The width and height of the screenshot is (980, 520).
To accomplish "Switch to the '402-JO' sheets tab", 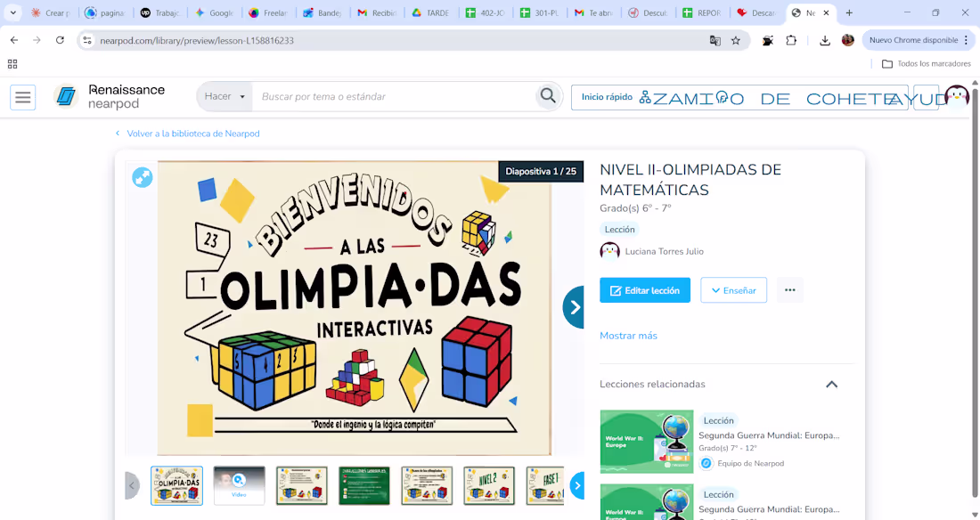I will (486, 12).
